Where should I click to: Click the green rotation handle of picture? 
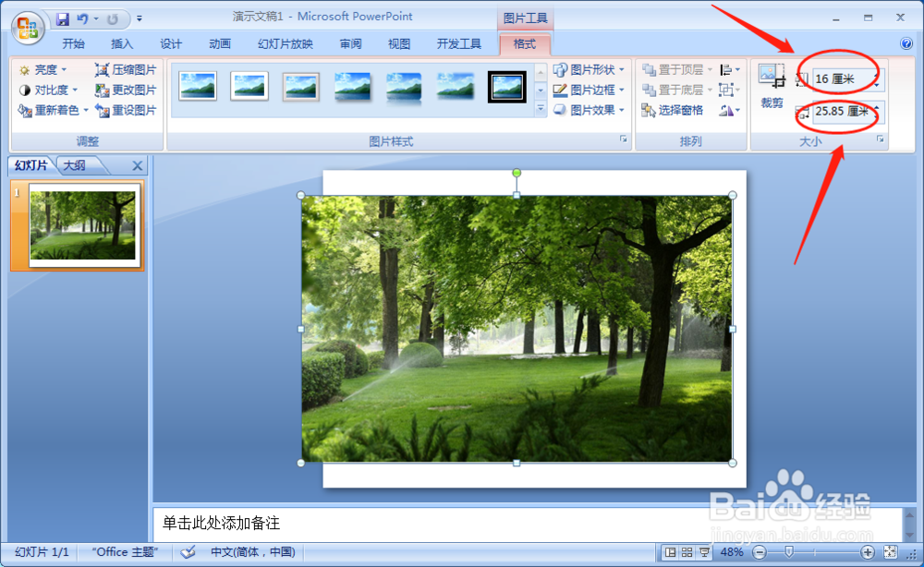pyautogui.click(x=517, y=173)
